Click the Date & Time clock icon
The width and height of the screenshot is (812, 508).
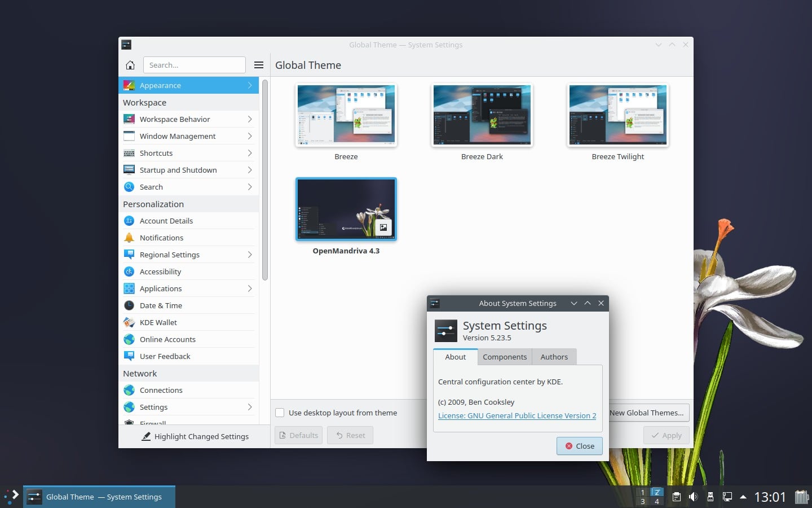click(x=129, y=305)
